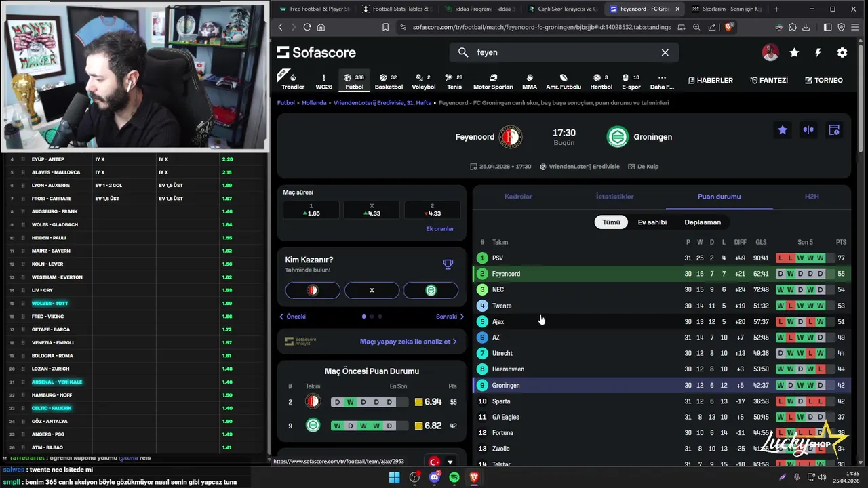The height and width of the screenshot is (488, 868).
Task: Open Sofascore settings gear
Action: click(x=842, y=52)
